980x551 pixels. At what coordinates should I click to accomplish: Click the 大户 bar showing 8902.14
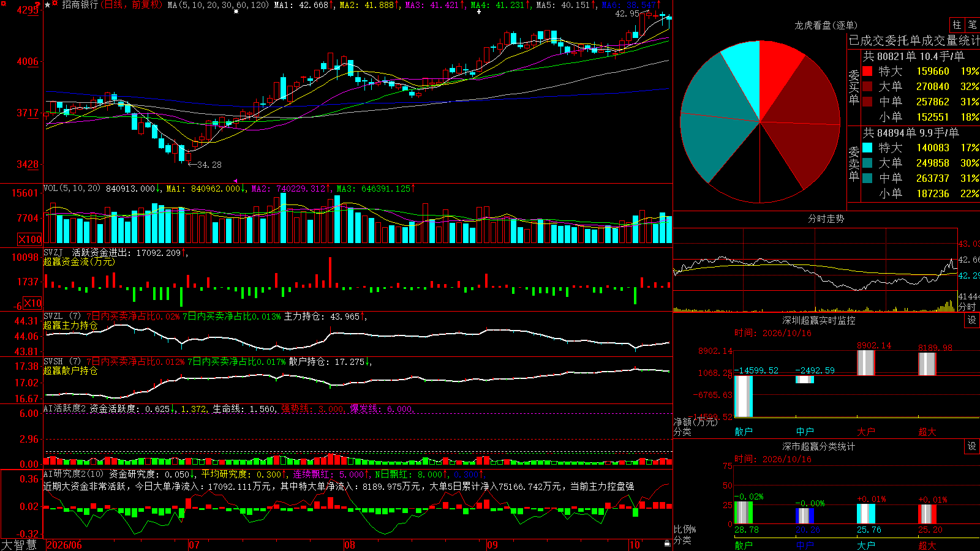pyautogui.click(x=866, y=362)
